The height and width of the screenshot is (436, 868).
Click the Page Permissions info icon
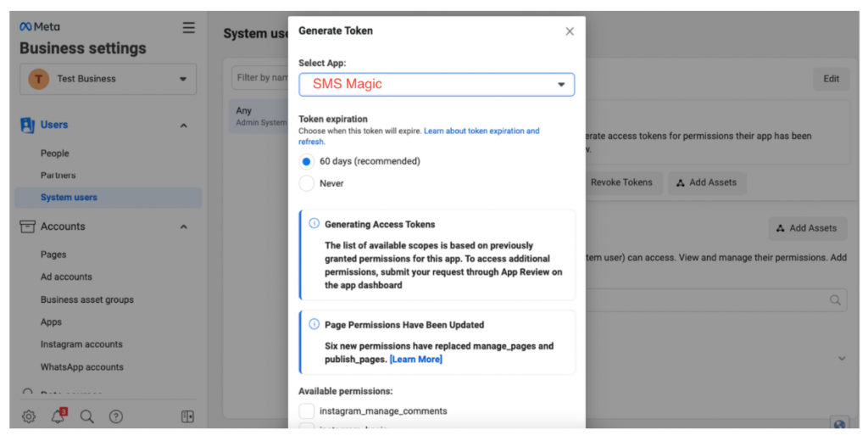[314, 324]
